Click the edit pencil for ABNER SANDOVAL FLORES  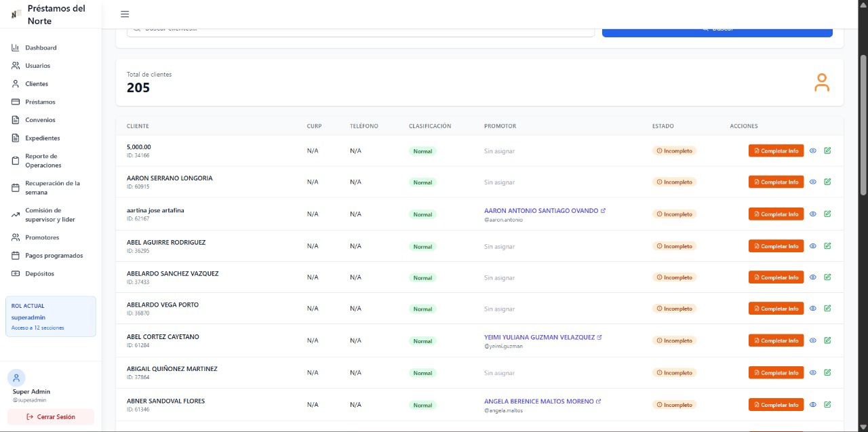click(827, 405)
